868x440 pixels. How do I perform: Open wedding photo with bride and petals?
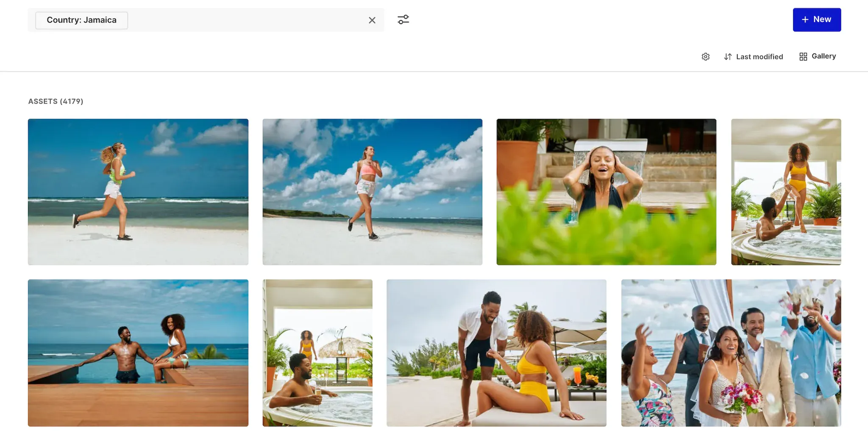[x=731, y=353]
